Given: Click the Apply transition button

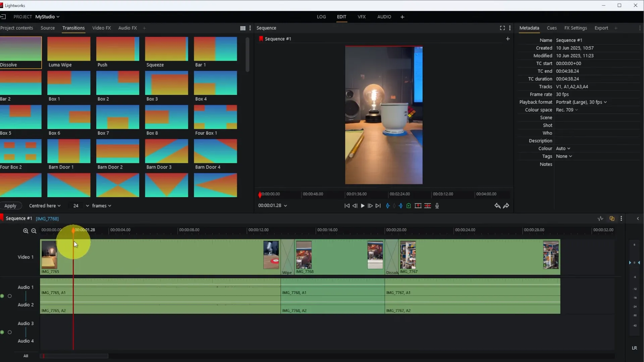Looking at the screenshot, I should (x=10, y=206).
